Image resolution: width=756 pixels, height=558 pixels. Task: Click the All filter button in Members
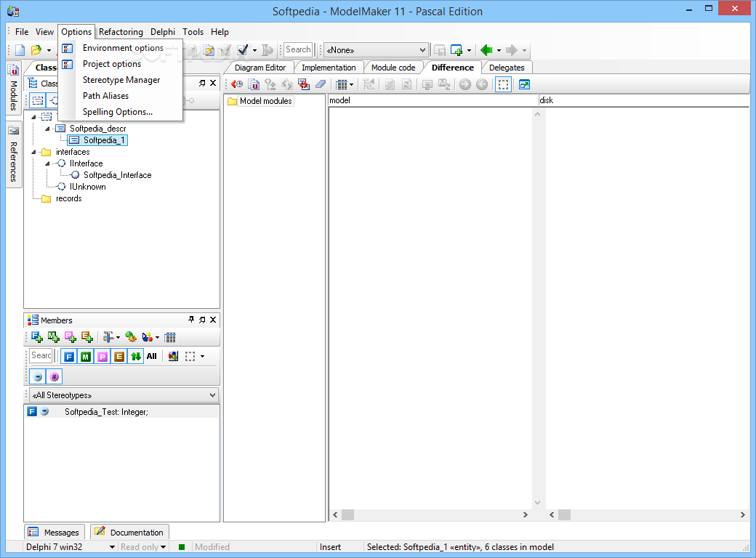tap(152, 357)
